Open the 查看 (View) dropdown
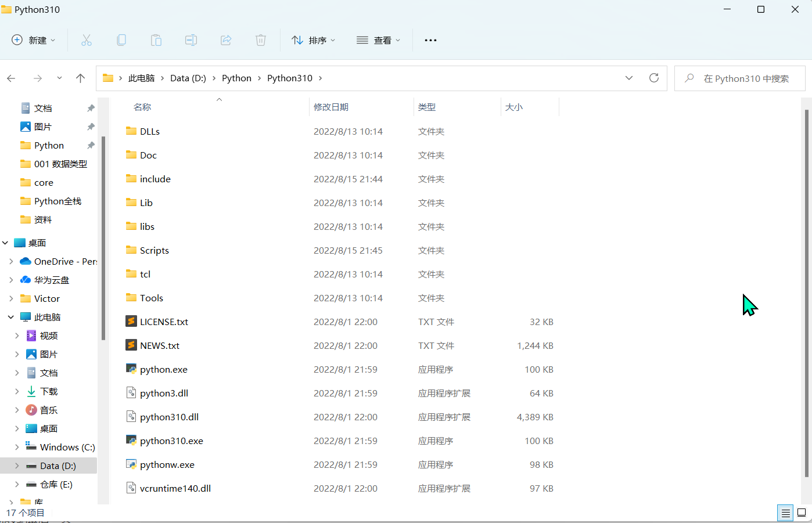Viewport: 812px width, 523px height. click(379, 40)
